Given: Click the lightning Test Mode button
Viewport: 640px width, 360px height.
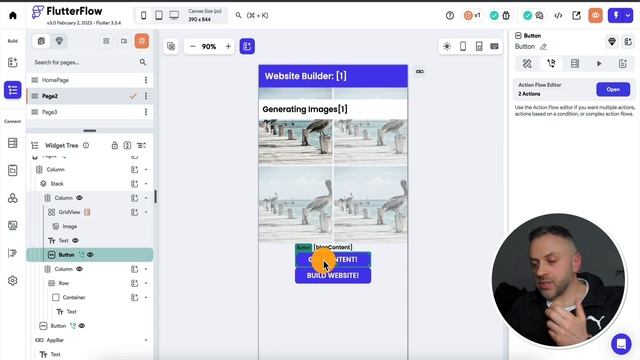Looking at the screenshot, I should point(616,16).
